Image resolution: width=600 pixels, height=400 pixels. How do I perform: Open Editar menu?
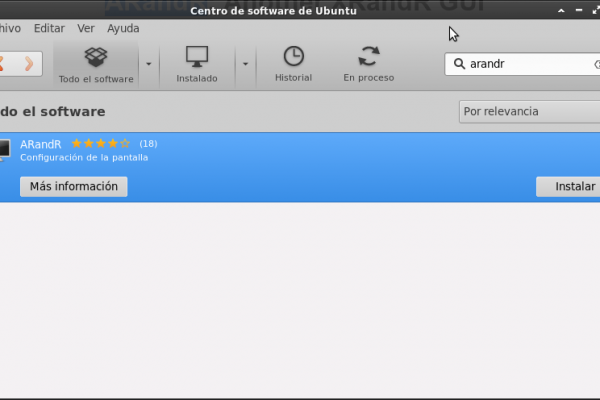point(49,28)
